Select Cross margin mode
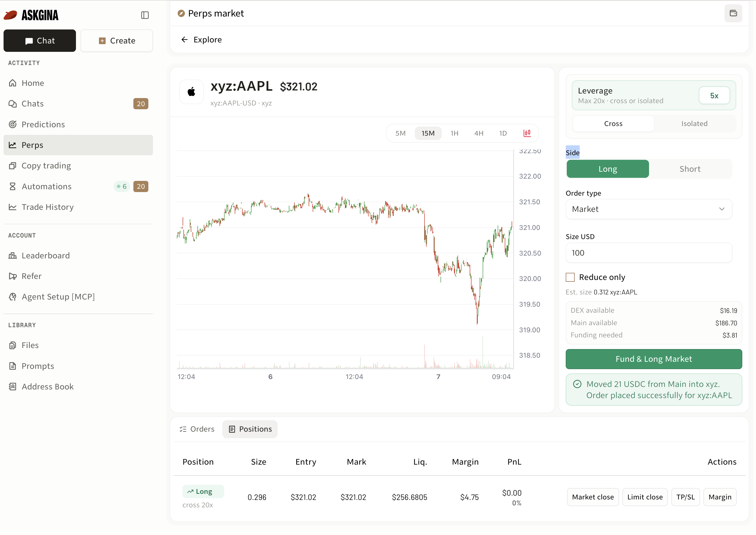756x535 pixels. [613, 124]
